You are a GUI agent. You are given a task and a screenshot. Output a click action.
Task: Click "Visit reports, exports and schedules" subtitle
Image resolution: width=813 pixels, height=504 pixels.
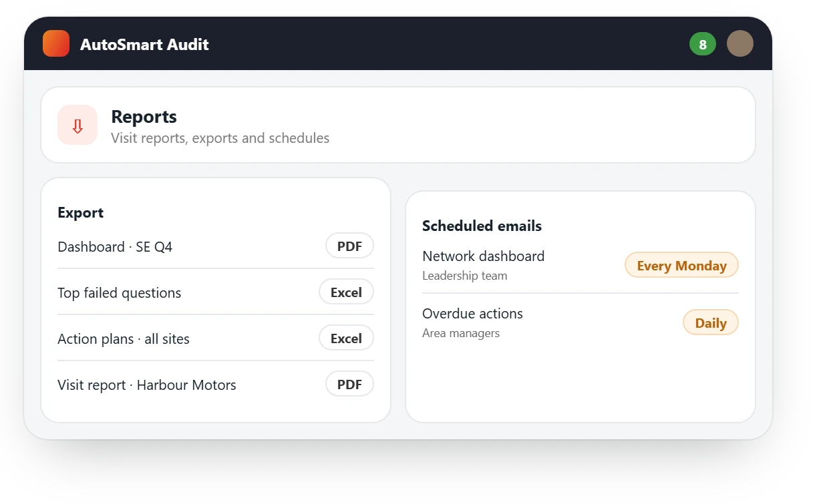point(220,138)
